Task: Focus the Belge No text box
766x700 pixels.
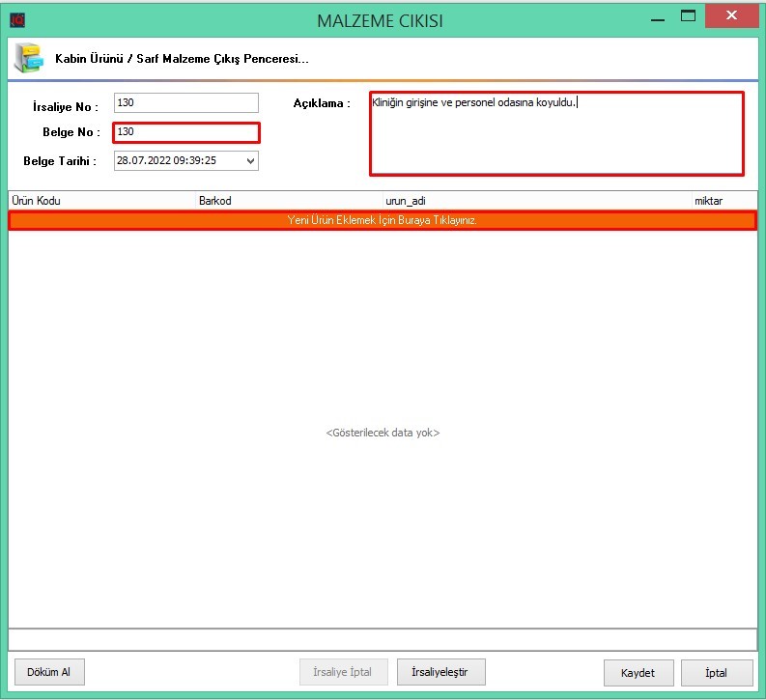Action: click(x=185, y=132)
